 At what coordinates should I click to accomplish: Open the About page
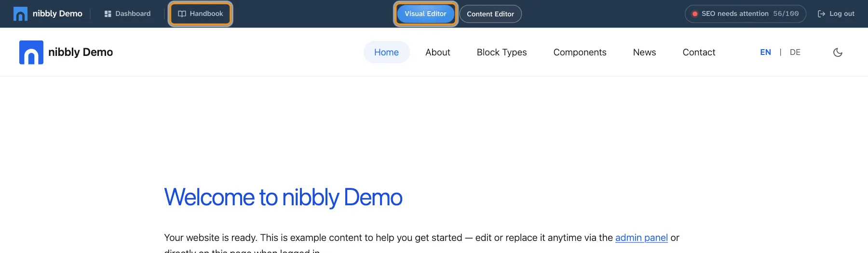point(438,52)
